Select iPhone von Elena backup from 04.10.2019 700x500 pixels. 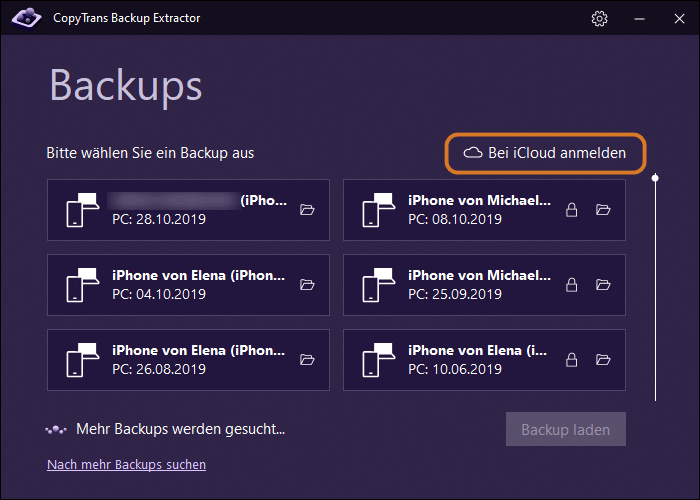click(x=188, y=285)
